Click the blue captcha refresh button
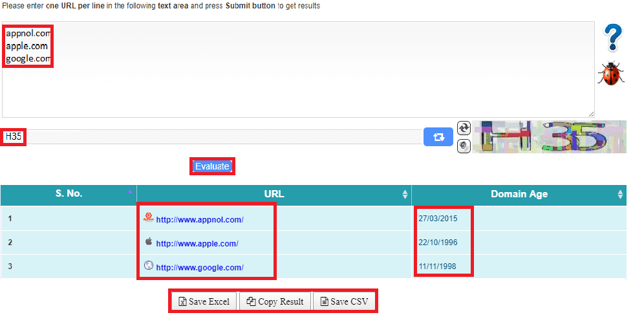Viewport: 644px width, 315px height. (438, 136)
